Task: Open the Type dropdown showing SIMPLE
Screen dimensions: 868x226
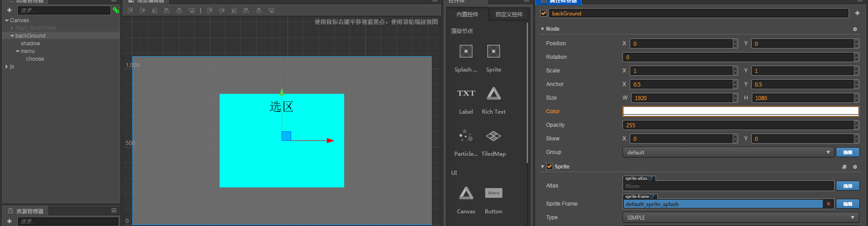Action: coord(741,217)
